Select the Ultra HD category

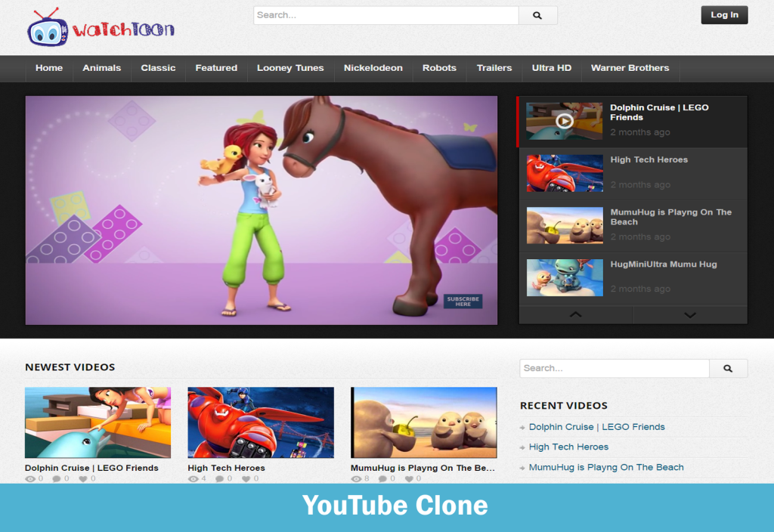click(x=551, y=68)
